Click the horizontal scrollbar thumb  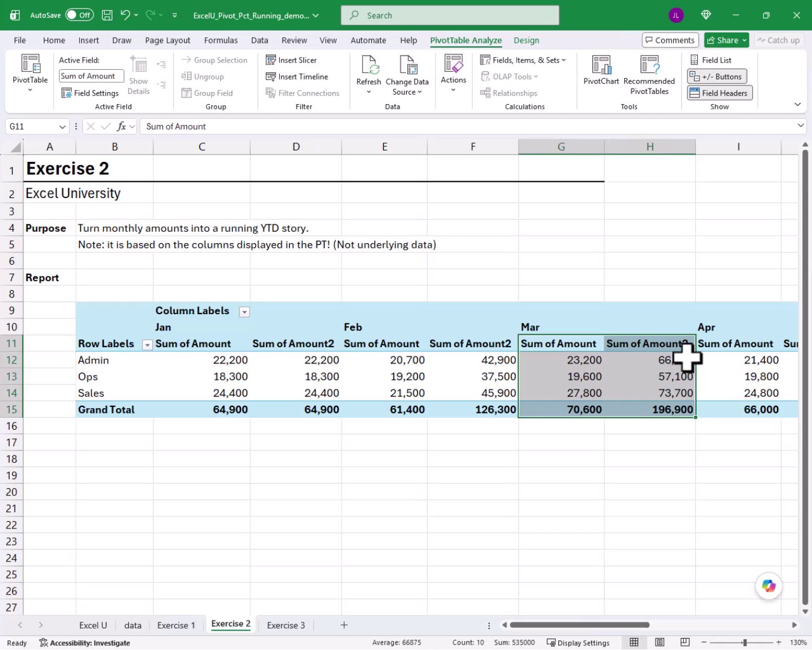579,625
